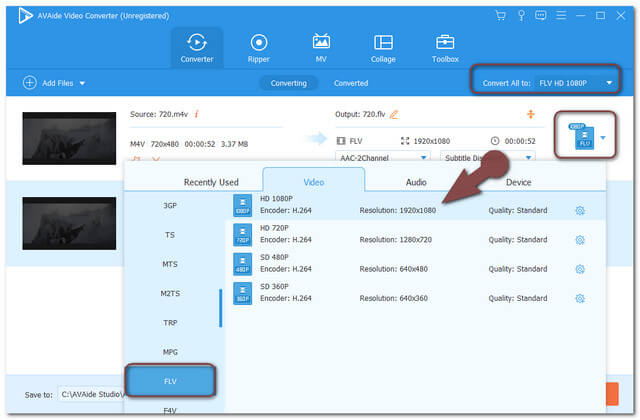640x420 pixels.
Task: Click Add Files button label
Action: point(58,83)
